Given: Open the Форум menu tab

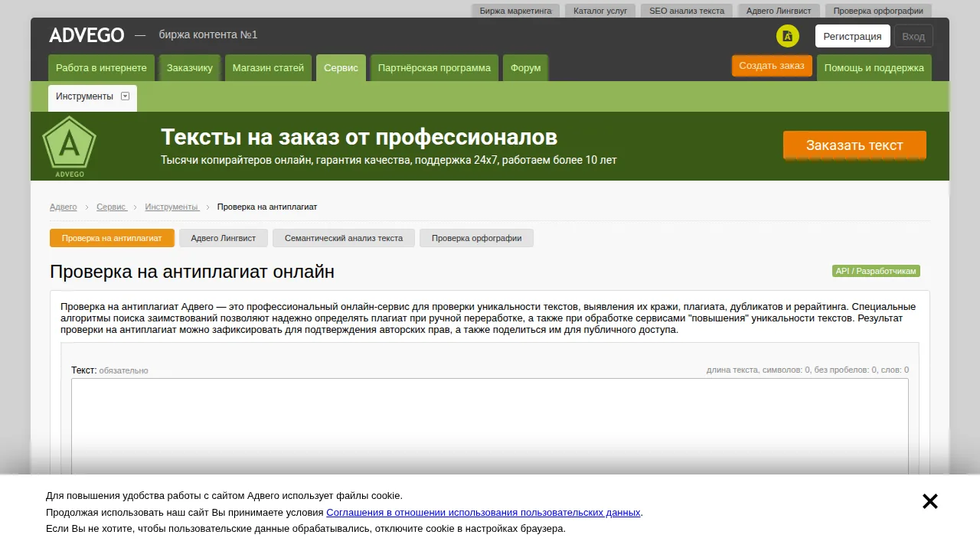Looking at the screenshot, I should [525, 68].
